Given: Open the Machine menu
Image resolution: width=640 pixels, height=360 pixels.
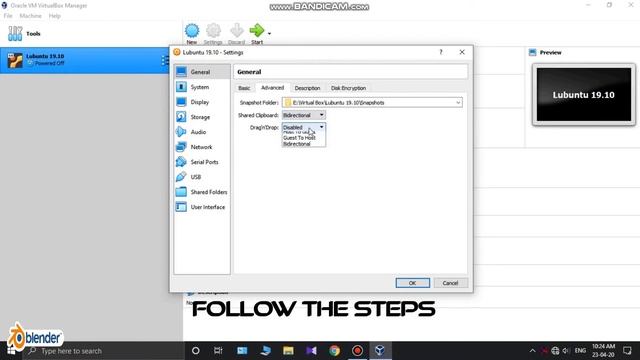Looking at the screenshot, I should click(31, 16).
